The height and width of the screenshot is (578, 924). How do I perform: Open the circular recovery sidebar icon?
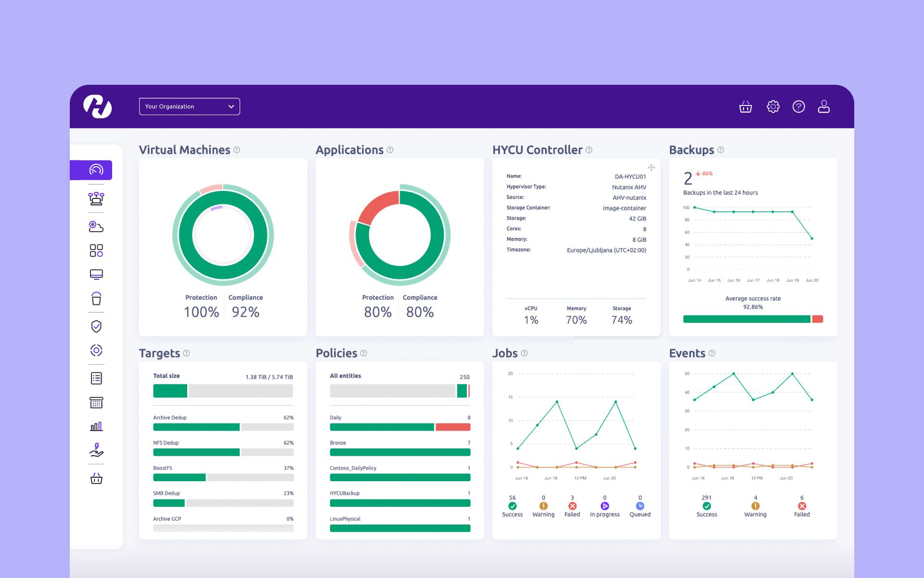(x=96, y=350)
